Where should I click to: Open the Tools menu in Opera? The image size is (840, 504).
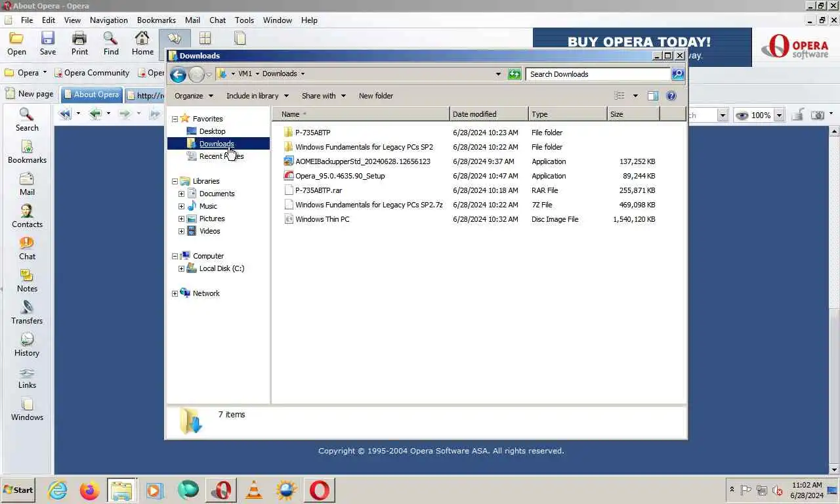point(244,20)
